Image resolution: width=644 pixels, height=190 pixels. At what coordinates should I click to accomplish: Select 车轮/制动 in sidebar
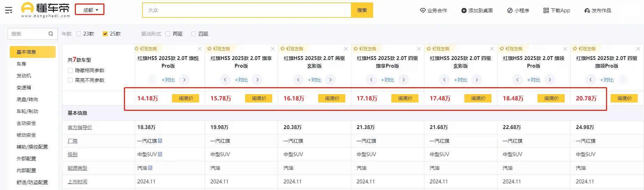coord(27,111)
